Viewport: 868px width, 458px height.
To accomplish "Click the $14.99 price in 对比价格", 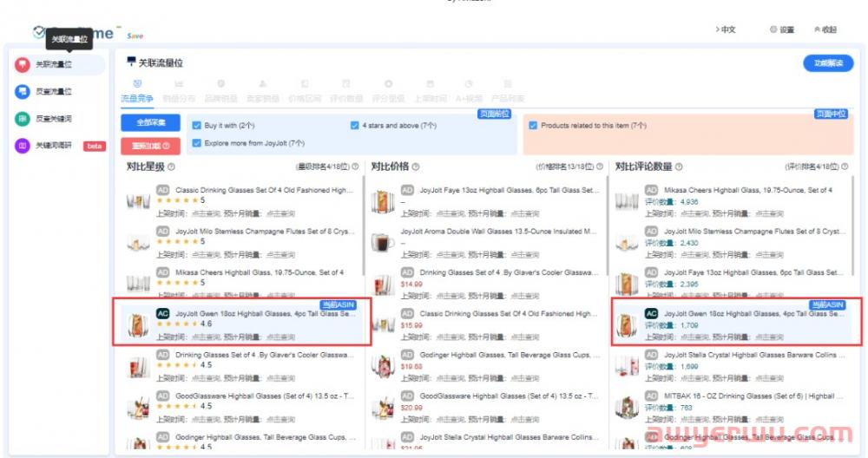I will tap(411, 285).
